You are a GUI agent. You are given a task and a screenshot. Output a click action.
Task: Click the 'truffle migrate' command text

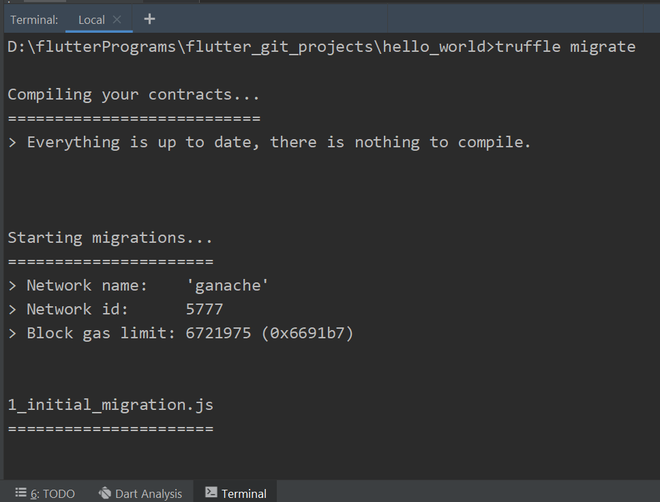(x=565, y=46)
